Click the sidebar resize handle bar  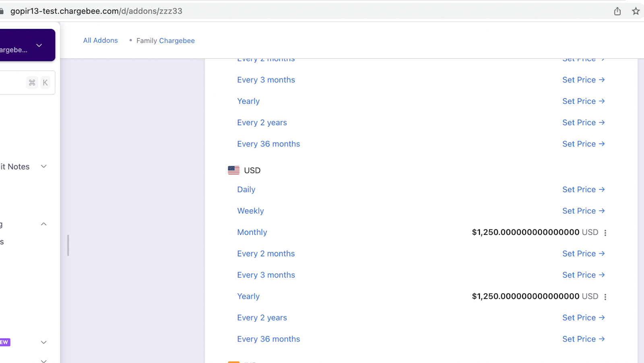pyautogui.click(x=68, y=245)
